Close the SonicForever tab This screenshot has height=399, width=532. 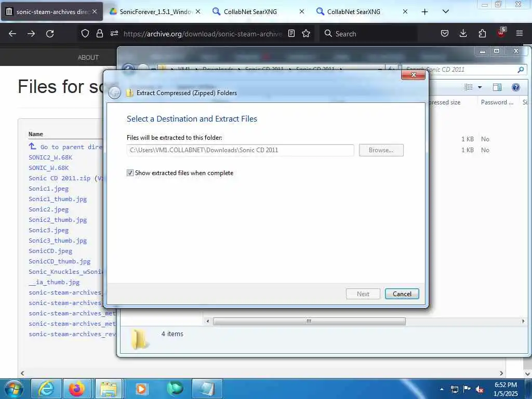tap(198, 11)
